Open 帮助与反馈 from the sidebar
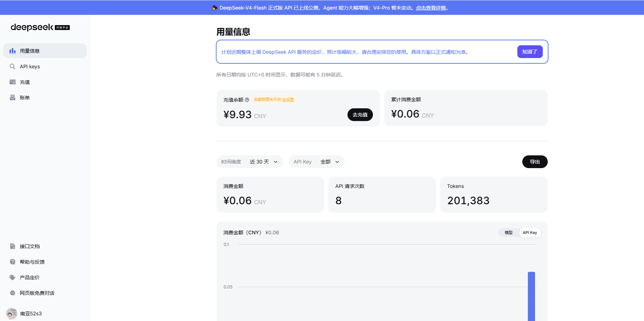Screen dimensions: 644x321 45,262
